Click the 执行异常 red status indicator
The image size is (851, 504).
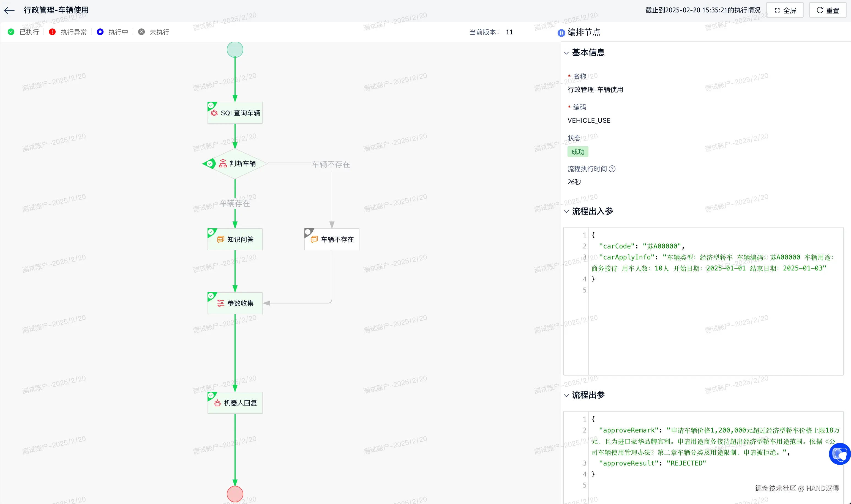[52, 32]
